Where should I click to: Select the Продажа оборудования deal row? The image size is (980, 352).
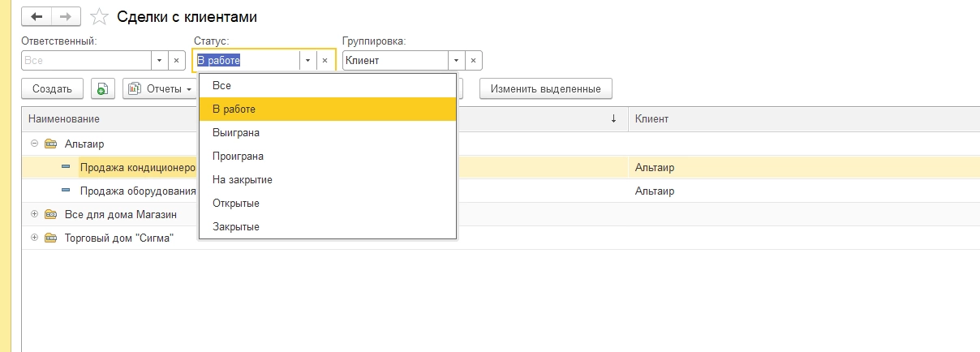pyautogui.click(x=138, y=191)
